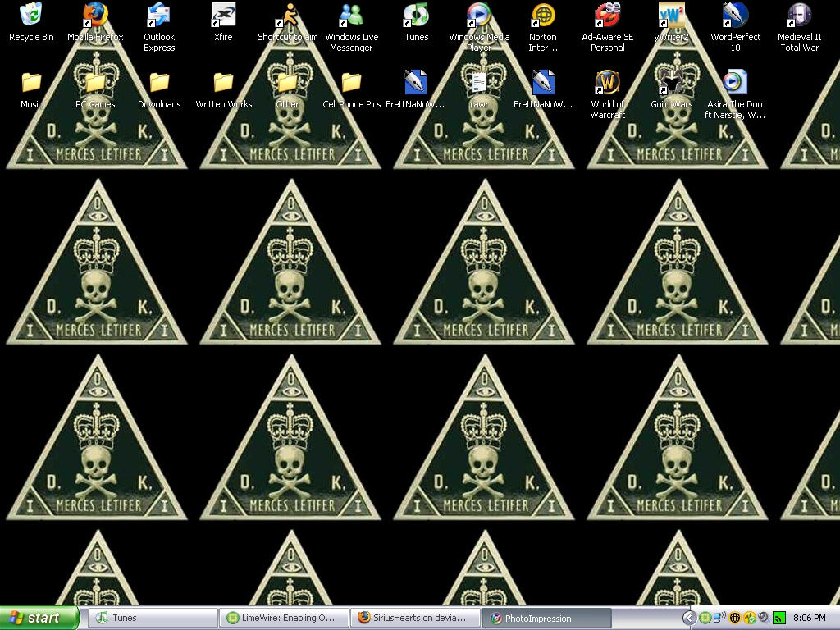
Task: Expand hidden system tray icons arrow
Action: (x=689, y=619)
